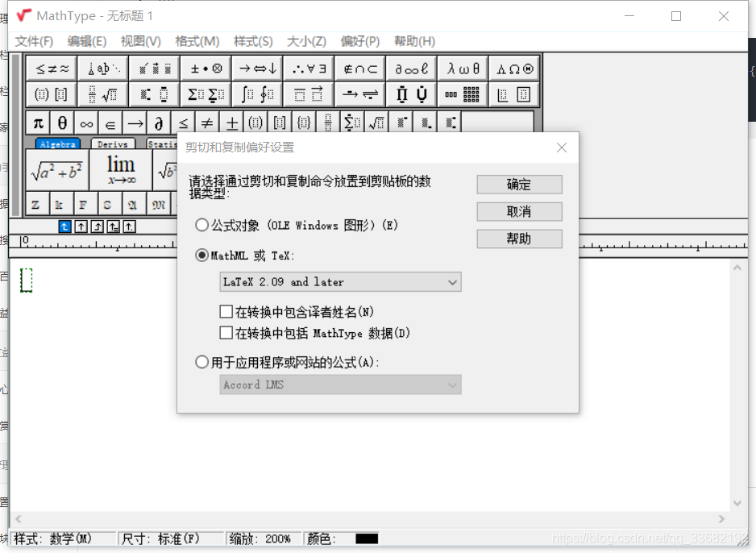The width and height of the screenshot is (756, 553).
Task: Open the embellishments palette
Action: tap(155, 69)
